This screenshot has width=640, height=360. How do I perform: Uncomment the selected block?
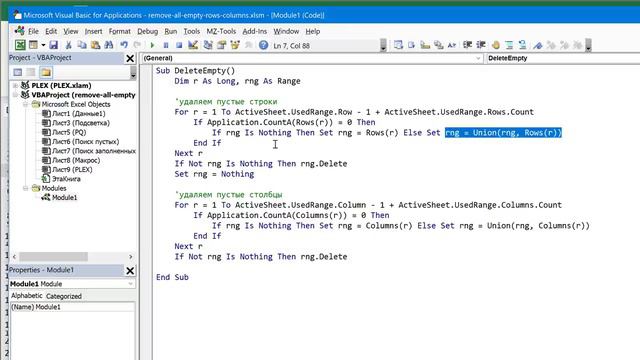(522, 45)
